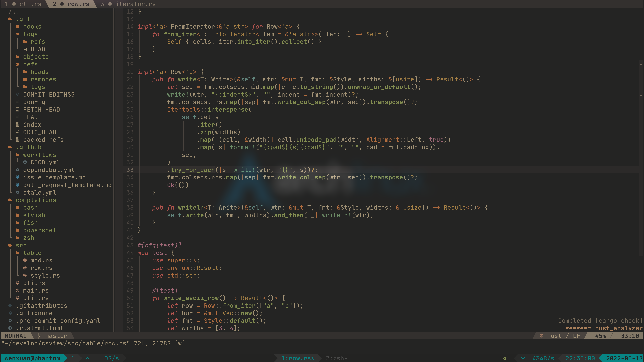Click line number 38 in gutter
The height and width of the screenshot is (362, 644).
[x=130, y=208]
